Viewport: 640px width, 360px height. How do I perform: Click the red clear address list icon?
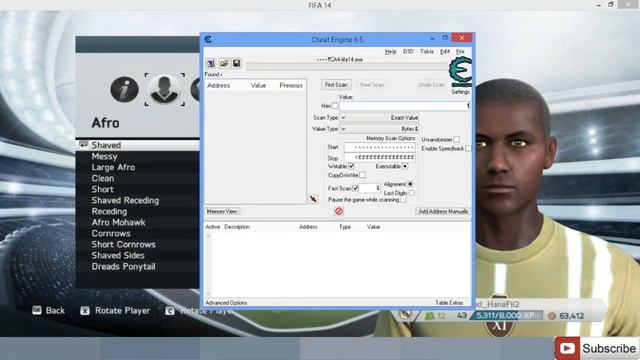(x=339, y=211)
